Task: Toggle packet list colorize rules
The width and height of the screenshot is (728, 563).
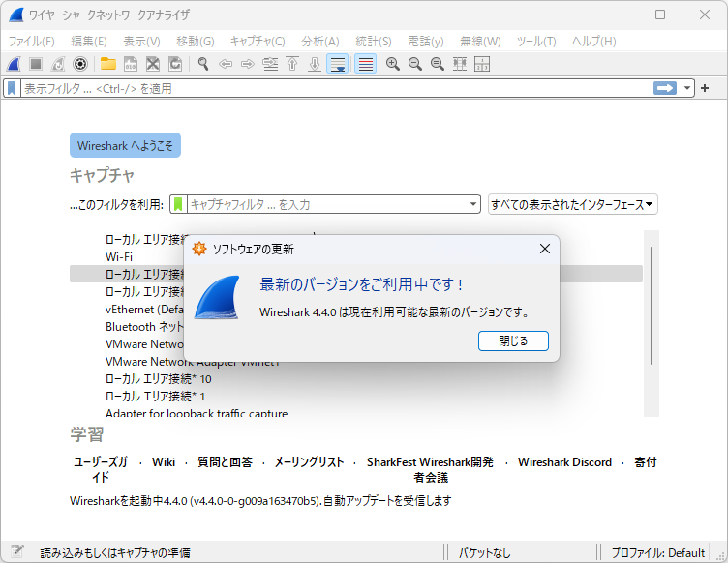Action: (365, 64)
